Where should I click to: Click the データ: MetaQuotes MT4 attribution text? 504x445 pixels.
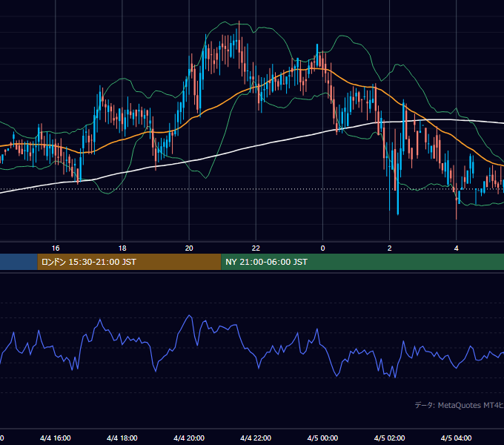click(x=460, y=405)
